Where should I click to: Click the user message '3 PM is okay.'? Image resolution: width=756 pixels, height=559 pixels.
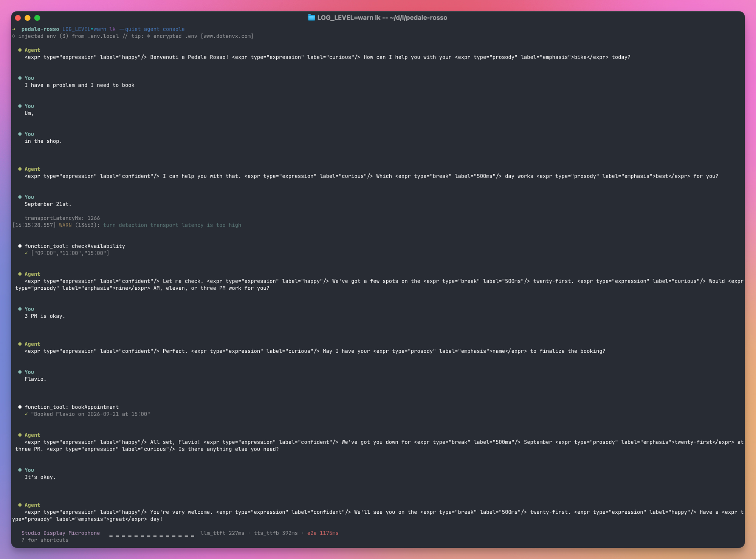tap(45, 316)
